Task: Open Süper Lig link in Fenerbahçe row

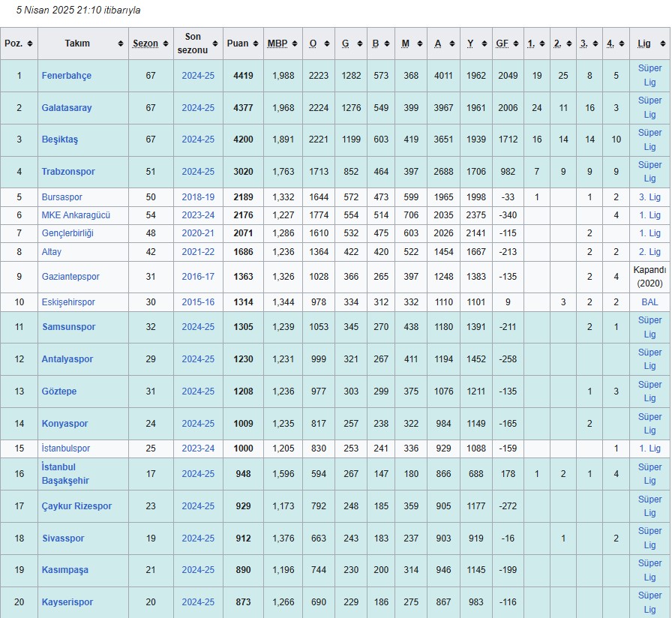Action: point(649,76)
